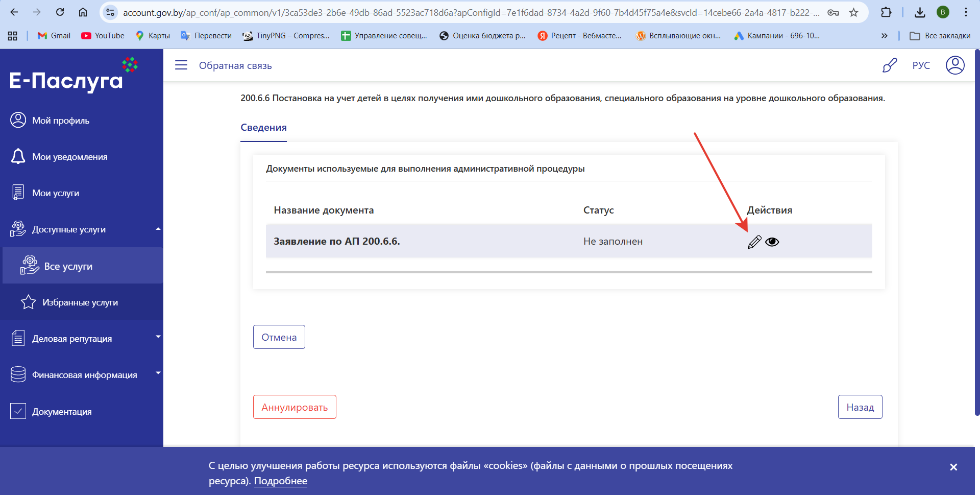Click the Аннулировать button
The image size is (980, 495).
click(295, 407)
